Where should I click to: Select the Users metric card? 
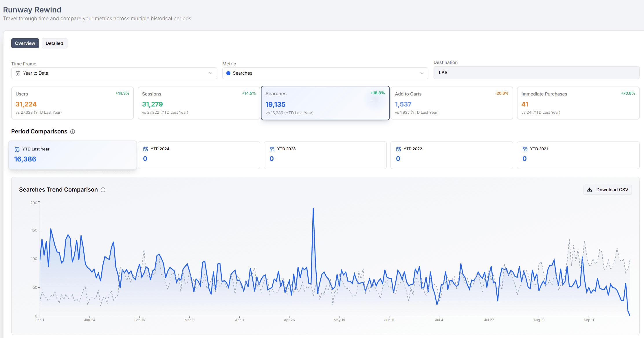(72, 103)
